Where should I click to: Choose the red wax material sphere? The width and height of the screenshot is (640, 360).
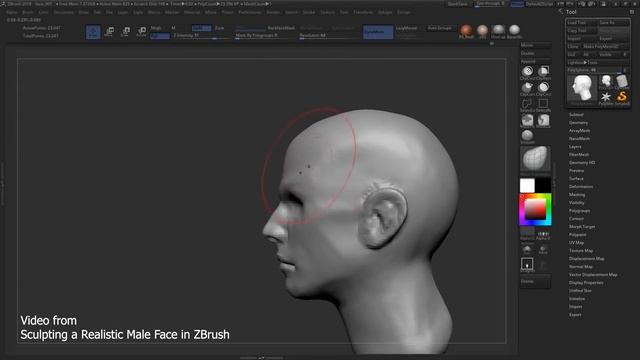point(466,30)
